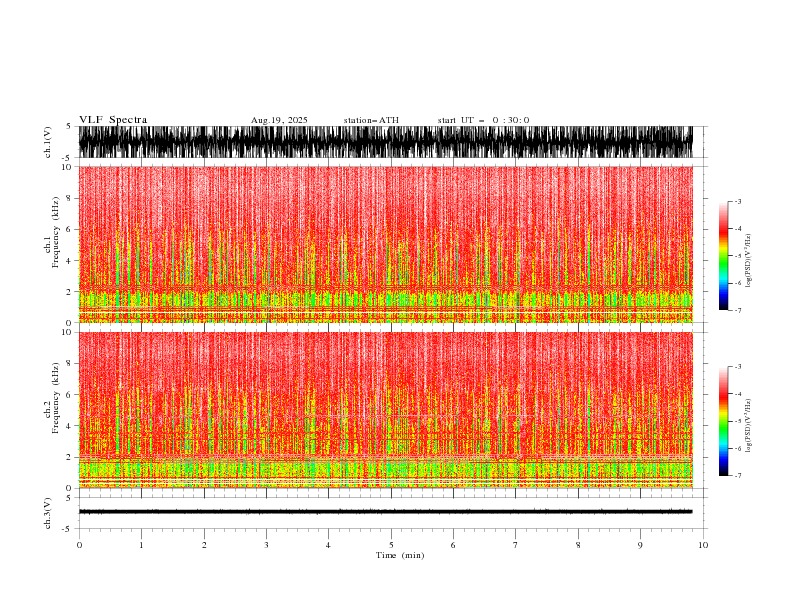Click time axis tick label 1
The height and width of the screenshot is (612, 792).
(141, 545)
